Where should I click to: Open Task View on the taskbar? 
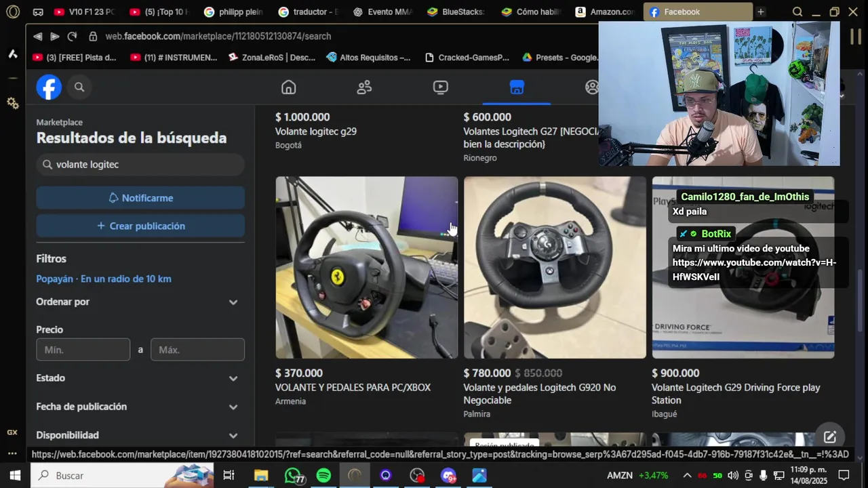pyautogui.click(x=229, y=475)
